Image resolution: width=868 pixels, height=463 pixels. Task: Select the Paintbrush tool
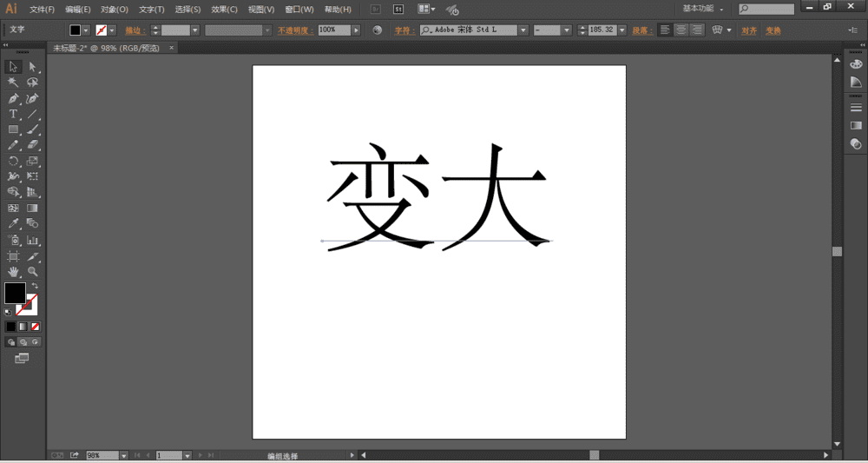[x=33, y=129]
